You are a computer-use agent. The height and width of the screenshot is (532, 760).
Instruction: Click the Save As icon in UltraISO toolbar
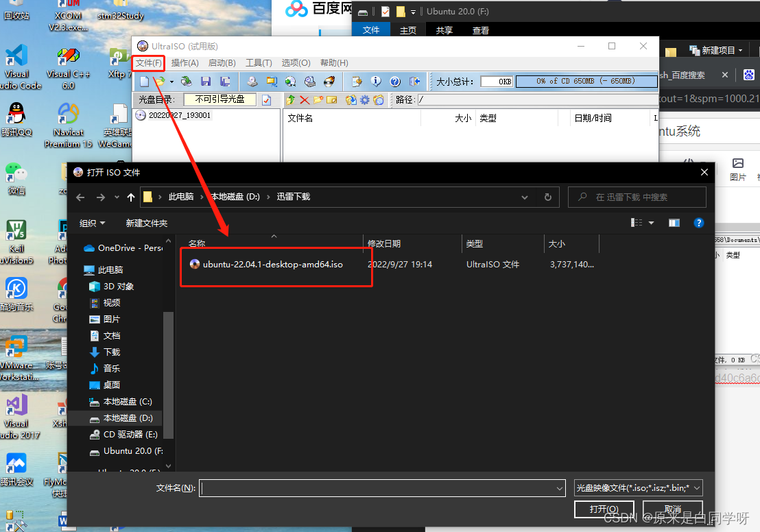click(225, 82)
